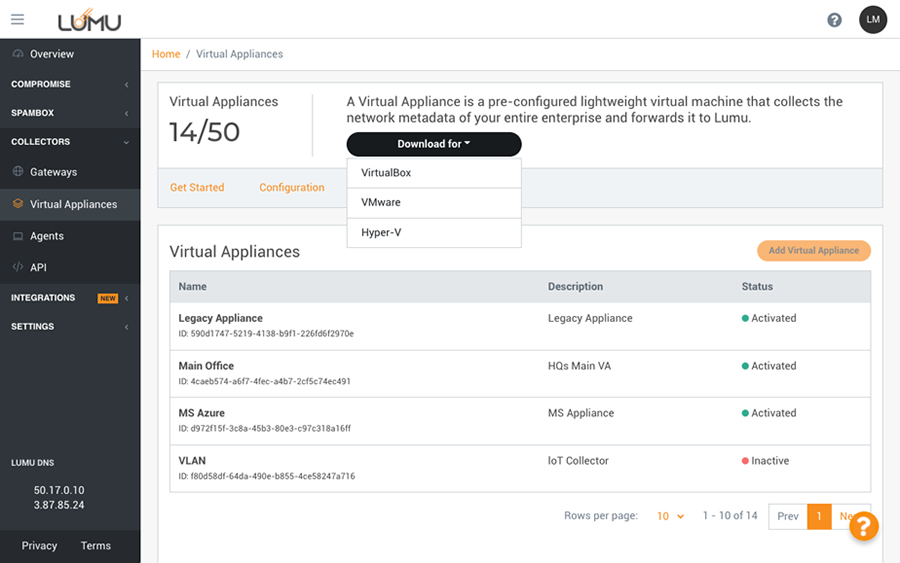
Task: Follow the Home breadcrumb link
Action: coord(166,54)
